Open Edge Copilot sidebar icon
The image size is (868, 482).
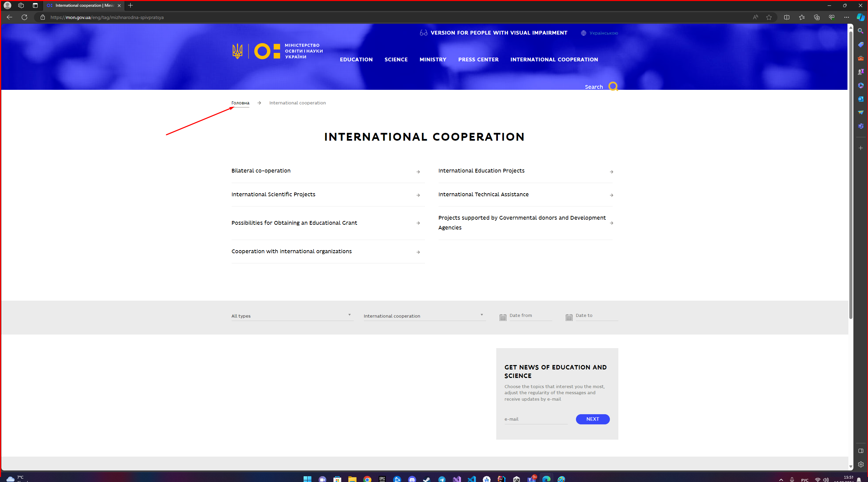[x=860, y=17]
